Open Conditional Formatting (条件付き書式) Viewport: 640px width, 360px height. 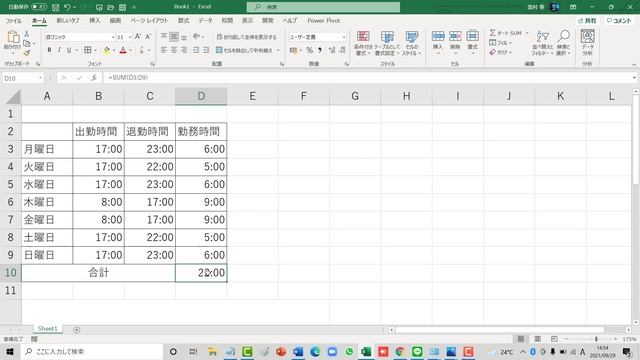click(x=363, y=43)
